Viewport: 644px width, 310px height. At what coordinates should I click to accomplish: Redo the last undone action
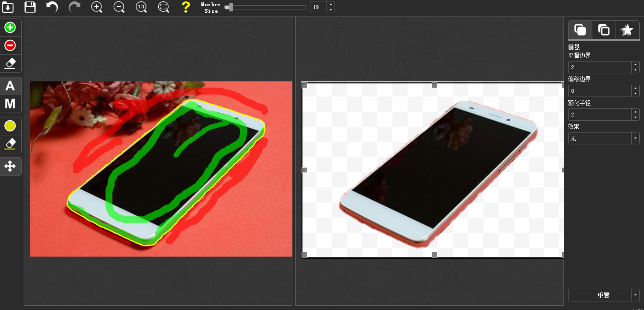click(x=74, y=7)
